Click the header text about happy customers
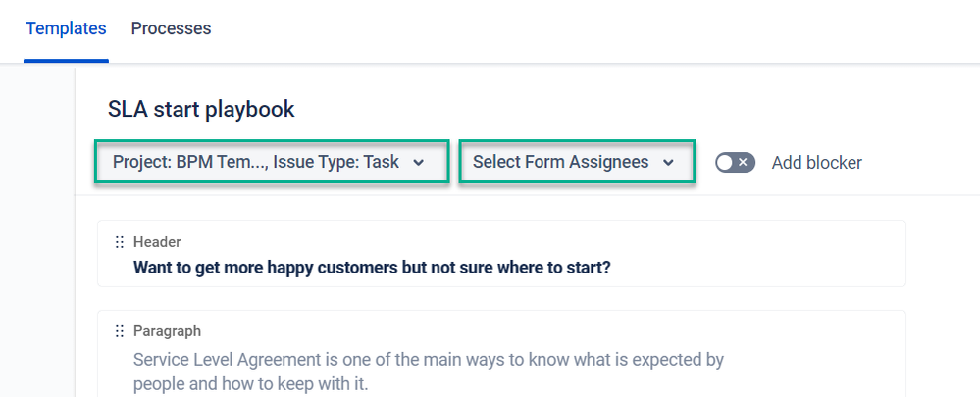Image resolution: width=980 pixels, height=397 pixels. pos(372,267)
